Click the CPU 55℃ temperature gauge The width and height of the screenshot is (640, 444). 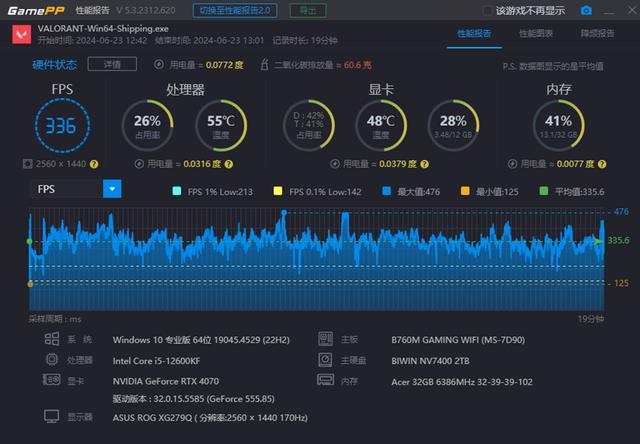(221, 126)
